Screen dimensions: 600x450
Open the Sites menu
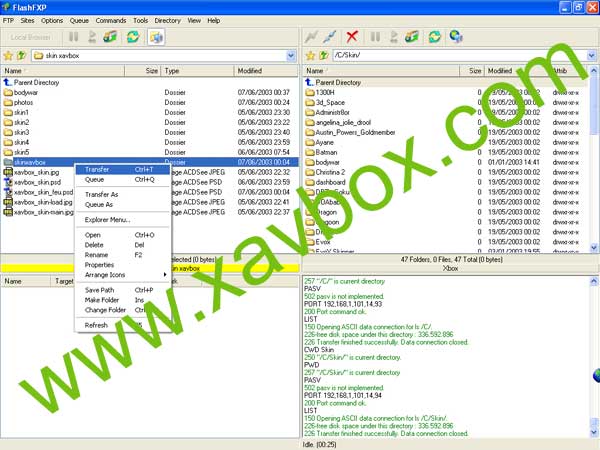(x=27, y=21)
